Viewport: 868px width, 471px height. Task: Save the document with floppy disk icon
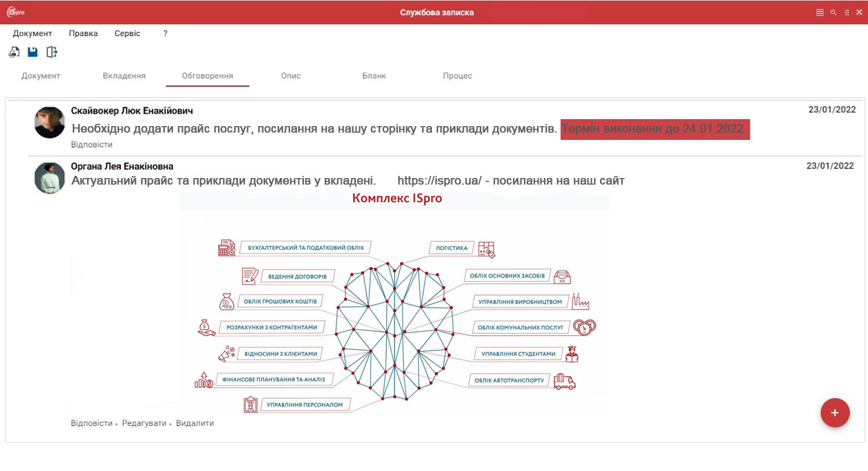(x=33, y=52)
